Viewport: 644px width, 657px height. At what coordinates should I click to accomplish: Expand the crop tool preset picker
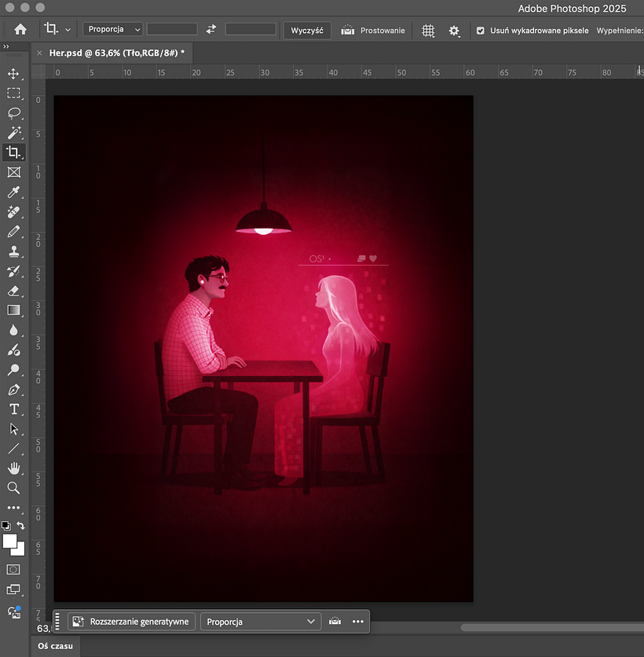tap(68, 30)
